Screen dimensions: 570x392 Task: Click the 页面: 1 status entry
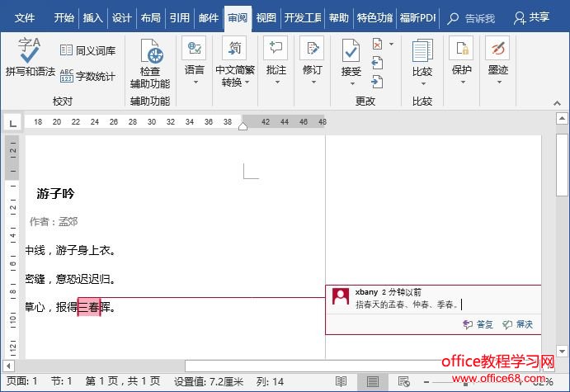pyautogui.click(x=21, y=381)
